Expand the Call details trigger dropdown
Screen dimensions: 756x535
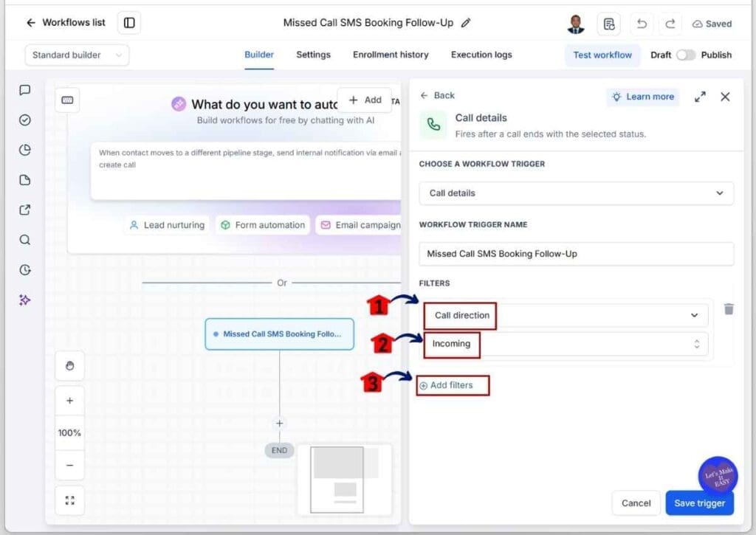tap(576, 193)
